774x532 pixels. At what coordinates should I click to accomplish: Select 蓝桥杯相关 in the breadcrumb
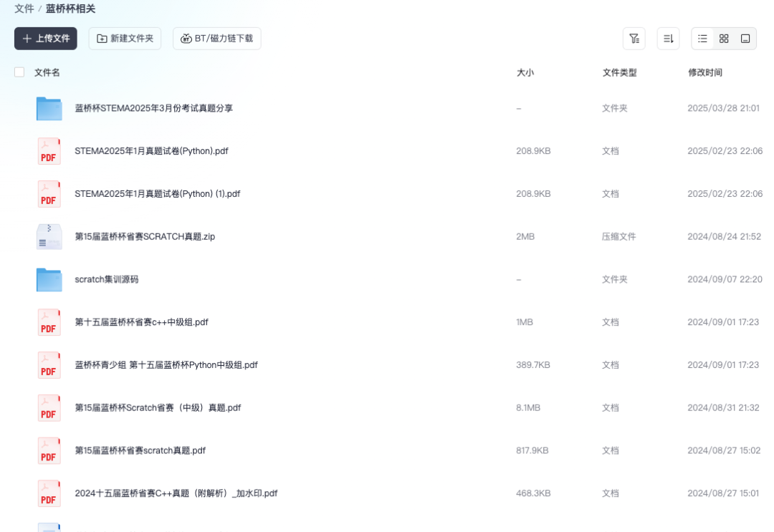(70, 9)
